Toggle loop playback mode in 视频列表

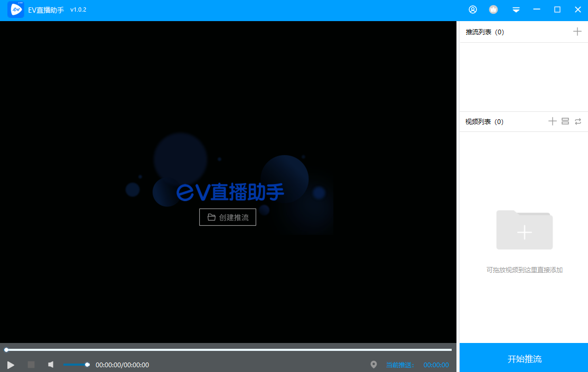[x=578, y=121]
